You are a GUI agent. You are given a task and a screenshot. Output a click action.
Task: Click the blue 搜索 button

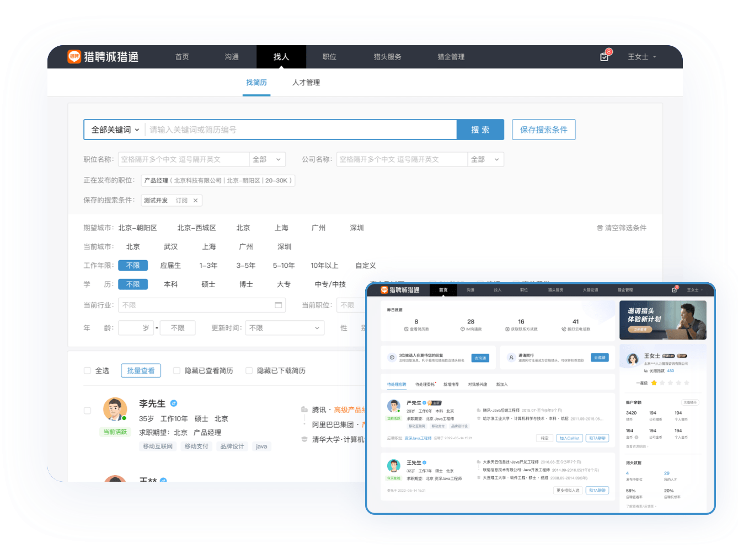(x=480, y=130)
